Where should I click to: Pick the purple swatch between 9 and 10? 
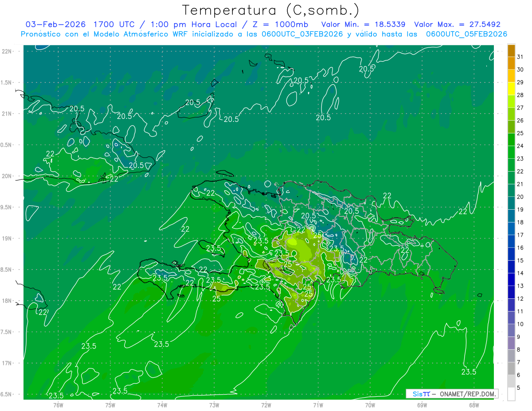tap(511, 330)
